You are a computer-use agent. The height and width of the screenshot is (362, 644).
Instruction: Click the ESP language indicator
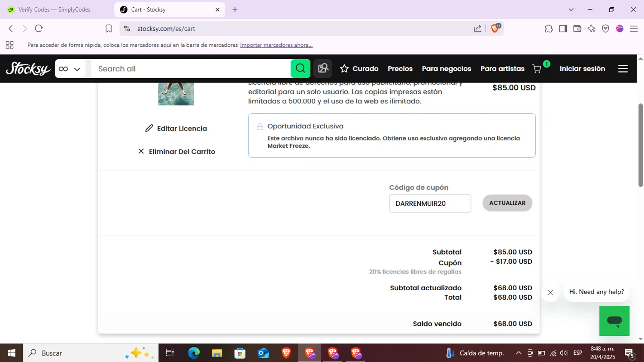[578, 353]
